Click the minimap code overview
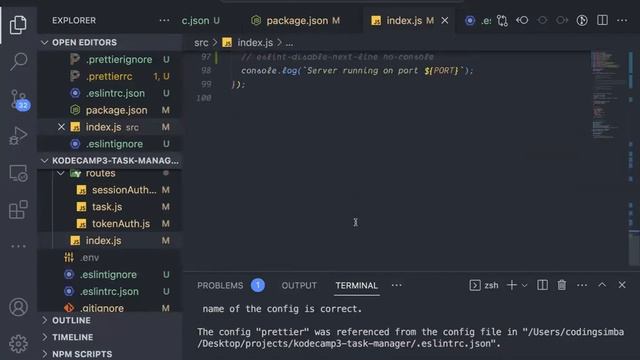 point(607,94)
